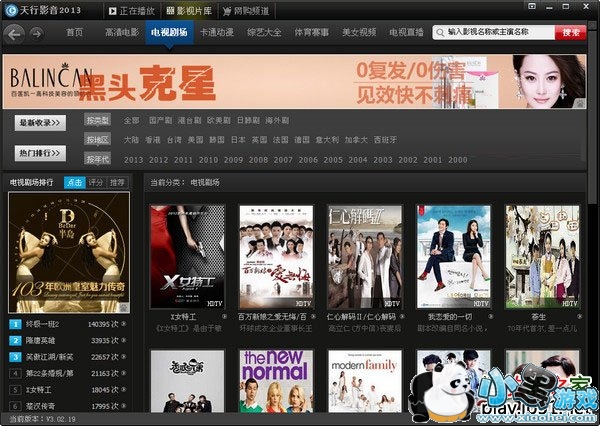Click the BALINCAN banner advertisement
The image size is (600, 426).
point(294,82)
